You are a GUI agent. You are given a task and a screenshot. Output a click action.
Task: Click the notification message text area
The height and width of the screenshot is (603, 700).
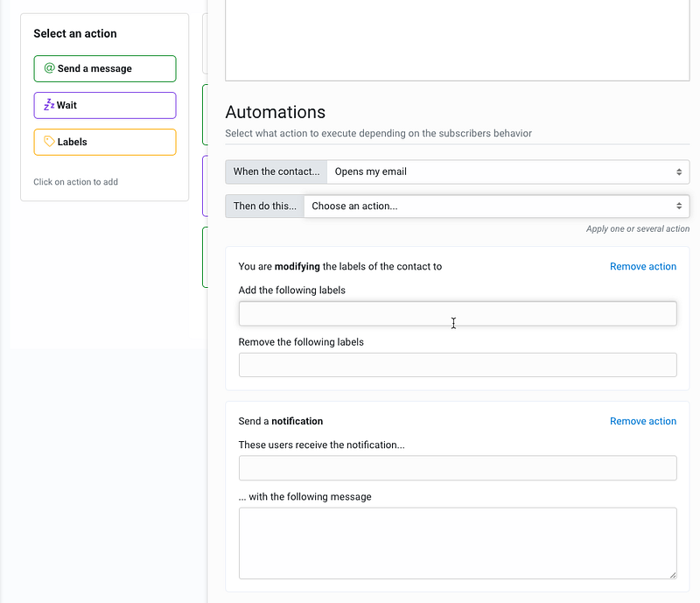[x=458, y=543]
